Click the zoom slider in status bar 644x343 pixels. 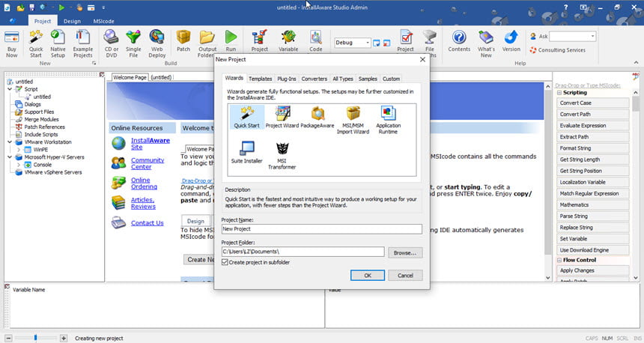tap(35, 338)
